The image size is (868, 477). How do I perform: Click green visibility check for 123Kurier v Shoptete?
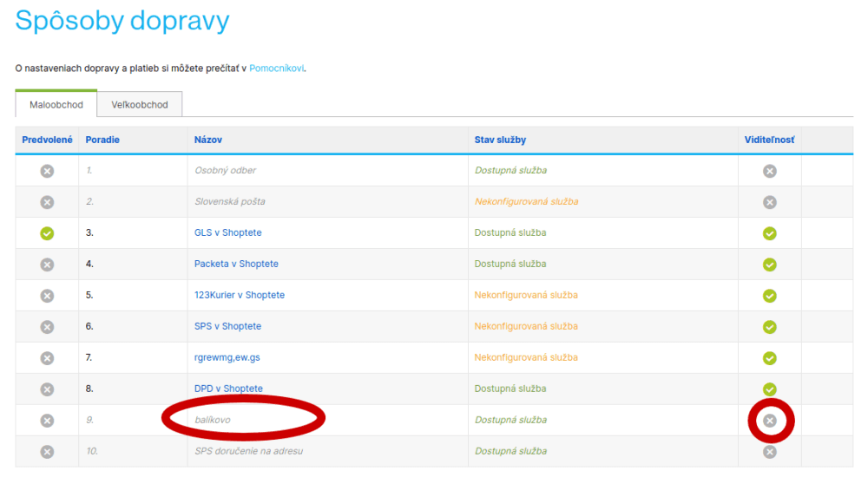click(769, 296)
